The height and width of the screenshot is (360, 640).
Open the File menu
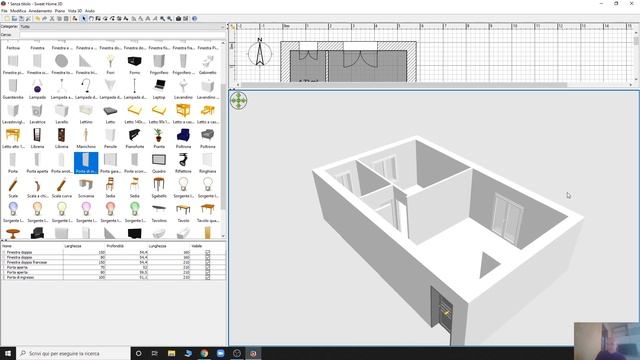[4, 11]
